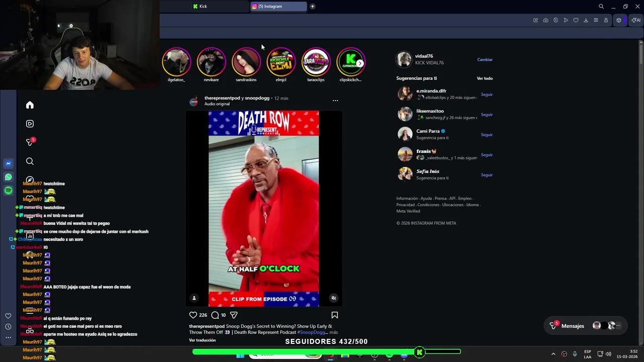Viewport: 644px width, 362px height.
Task: View ilgelatoo_ story
Action: pyautogui.click(x=176, y=62)
